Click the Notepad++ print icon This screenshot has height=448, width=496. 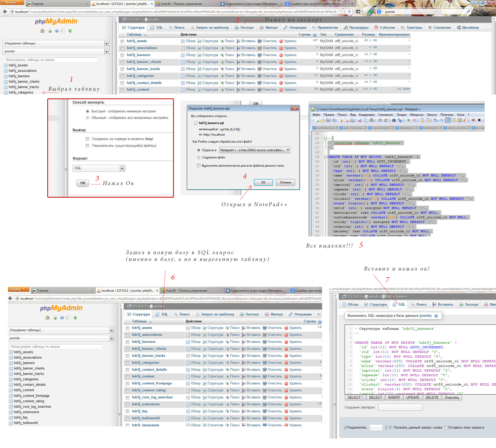click(x=352, y=120)
